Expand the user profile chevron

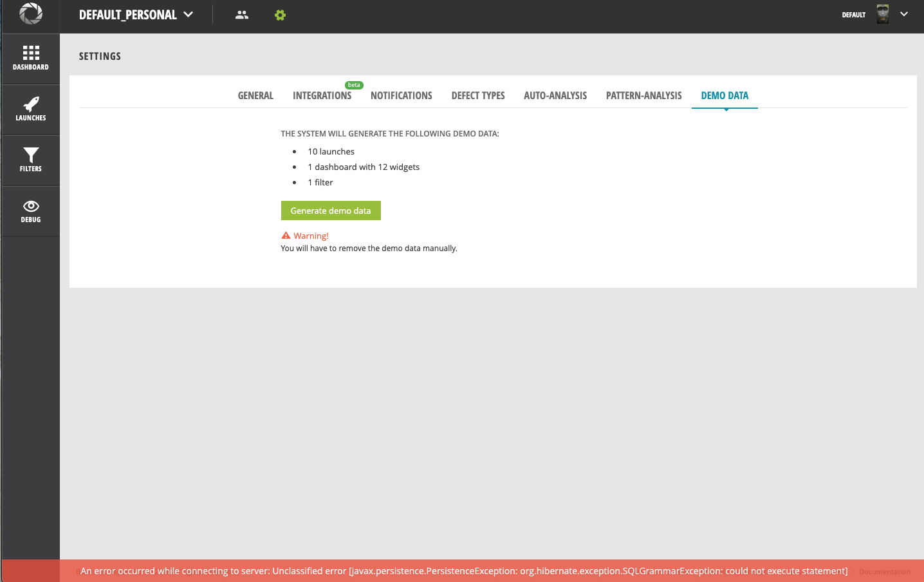pos(904,14)
